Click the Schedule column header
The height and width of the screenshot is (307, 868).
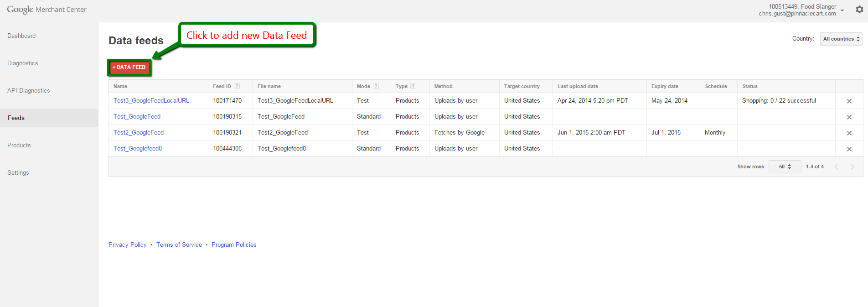click(716, 86)
